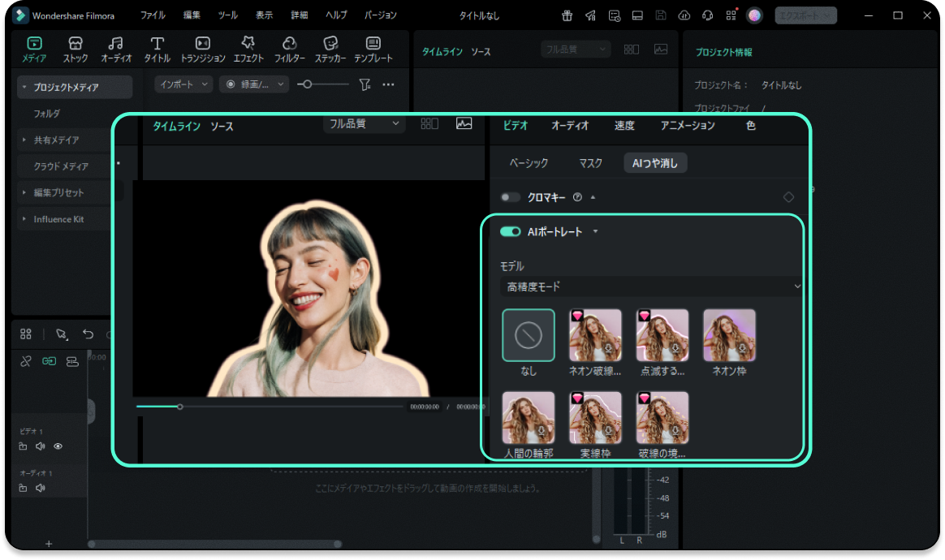Enable the クロマキー toggle

point(511,196)
